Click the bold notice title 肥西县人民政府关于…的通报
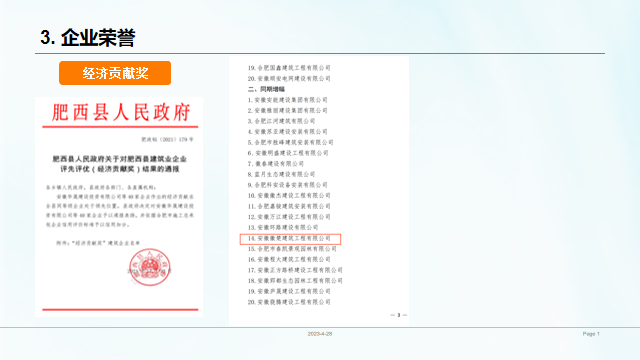The height and width of the screenshot is (360, 640). point(120,164)
